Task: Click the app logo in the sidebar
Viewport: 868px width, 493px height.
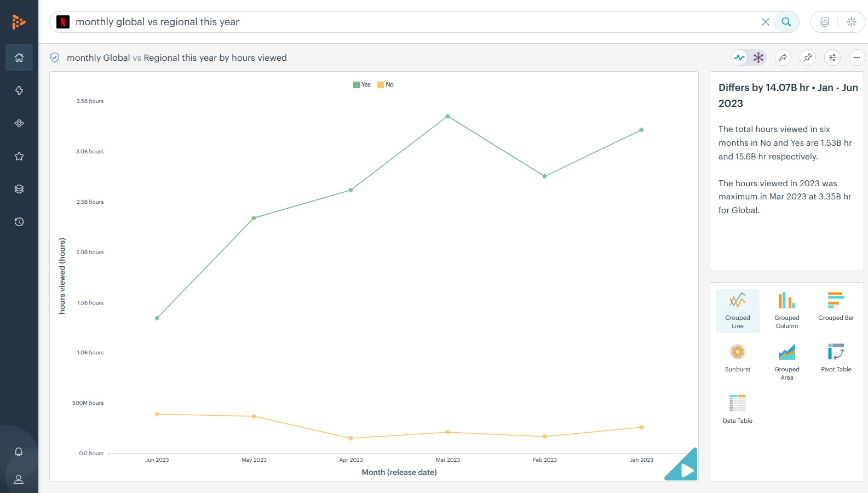Action: click(19, 22)
